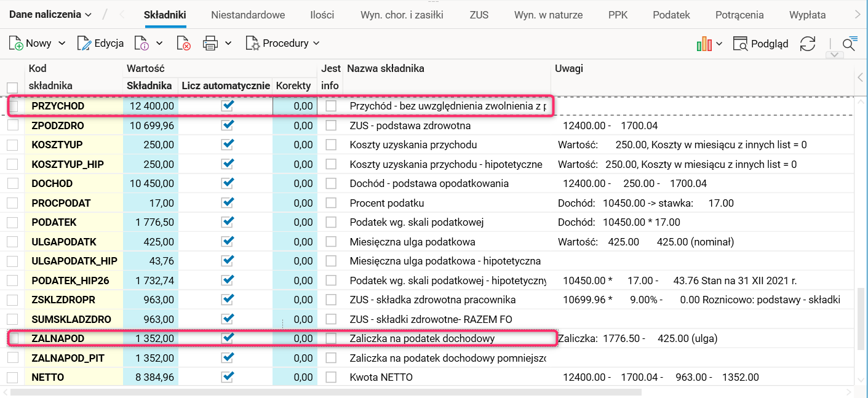Click the Nazwa składnika column header
The image size is (868, 398).
point(386,68)
